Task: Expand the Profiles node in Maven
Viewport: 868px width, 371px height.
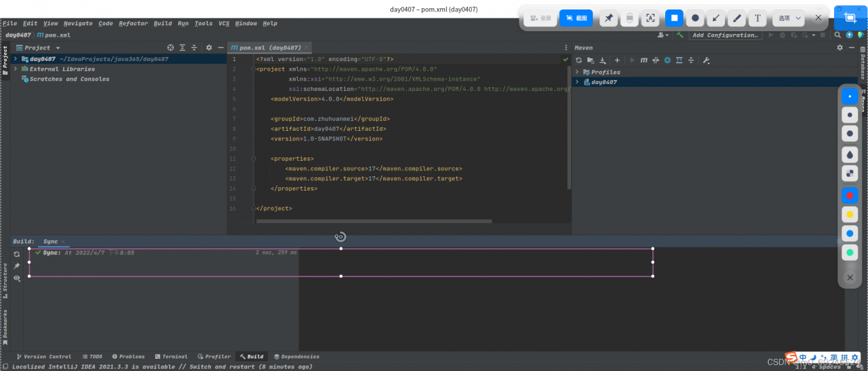Action: (577, 72)
